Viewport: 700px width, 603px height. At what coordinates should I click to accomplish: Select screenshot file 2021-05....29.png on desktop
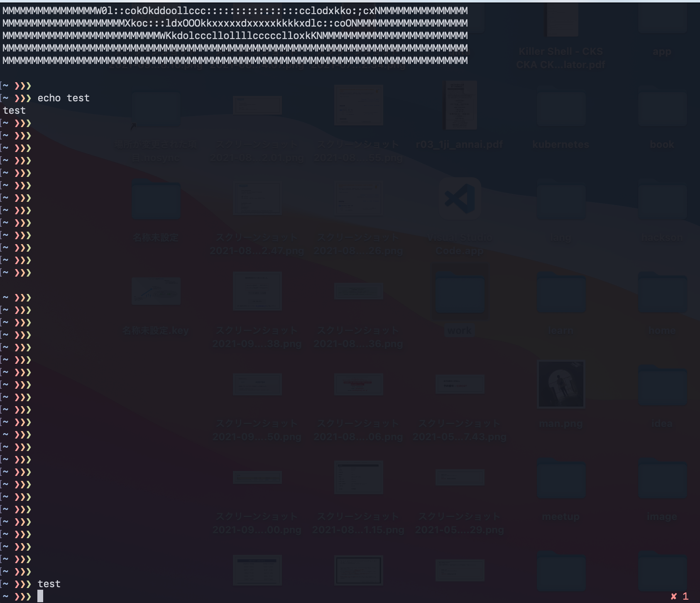[460, 477]
